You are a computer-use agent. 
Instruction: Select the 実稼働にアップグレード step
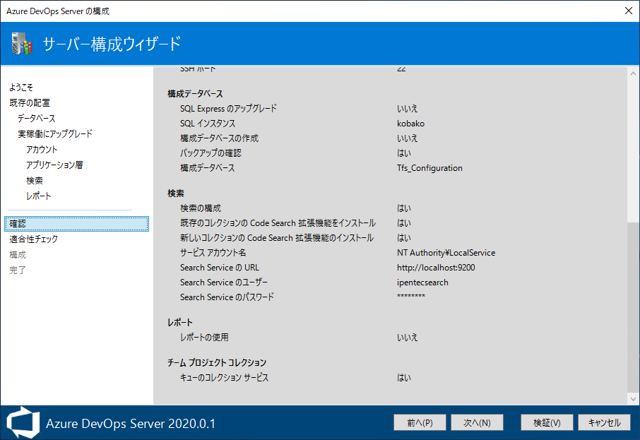click(55, 134)
